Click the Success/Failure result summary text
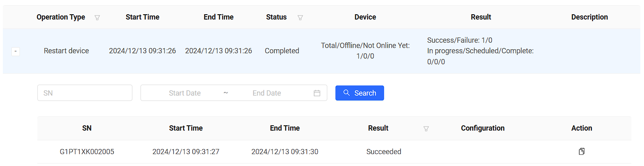Viewport: 644px width, 166px height. coord(460,40)
